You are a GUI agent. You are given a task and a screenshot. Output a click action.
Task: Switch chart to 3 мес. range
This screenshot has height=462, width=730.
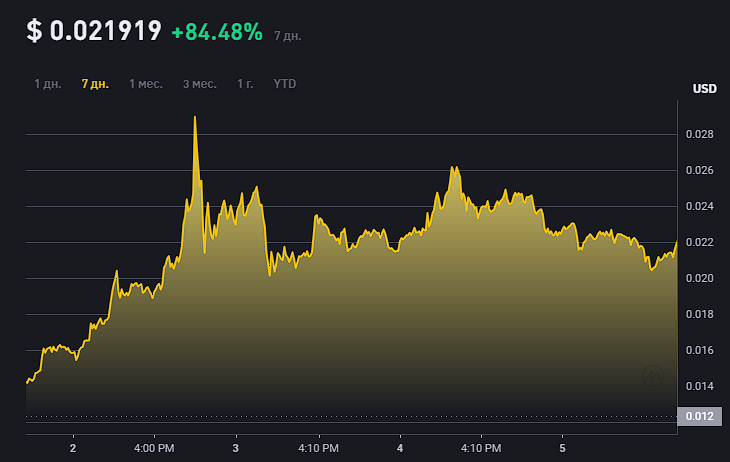click(x=200, y=84)
